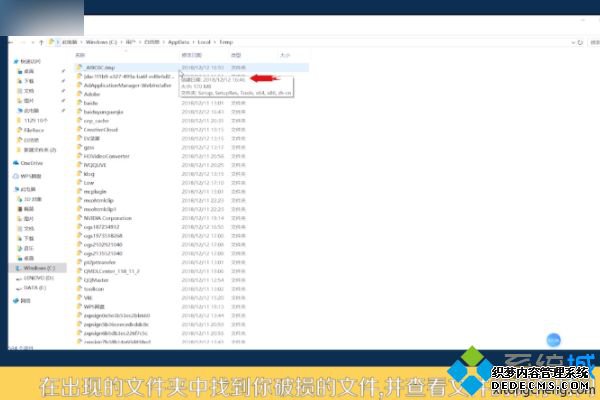The image size is (600, 400).
Task: Open FileRece folder in Quick access
Action: [x=31, y=130]
